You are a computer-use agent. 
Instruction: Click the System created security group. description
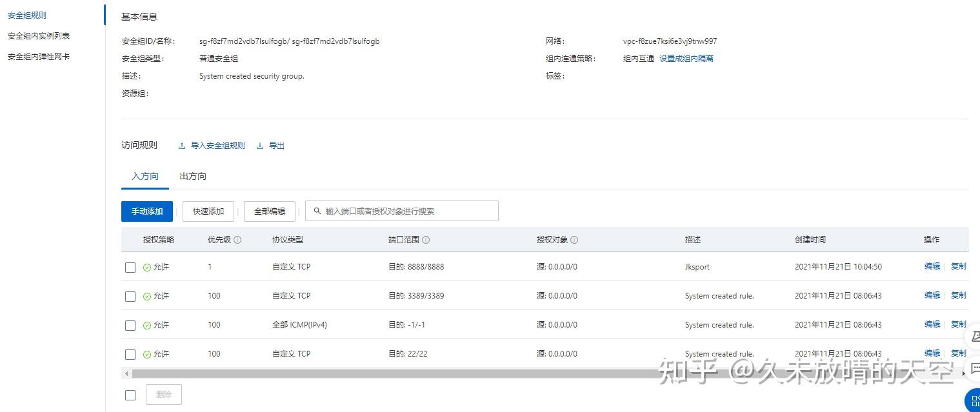pos(252,76)
